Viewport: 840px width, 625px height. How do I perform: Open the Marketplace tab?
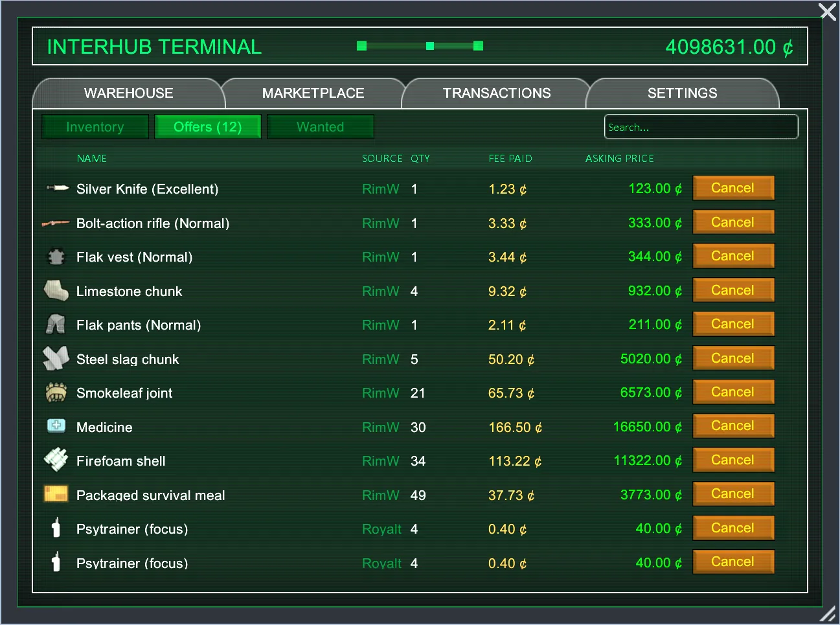(x=313, y=93)
